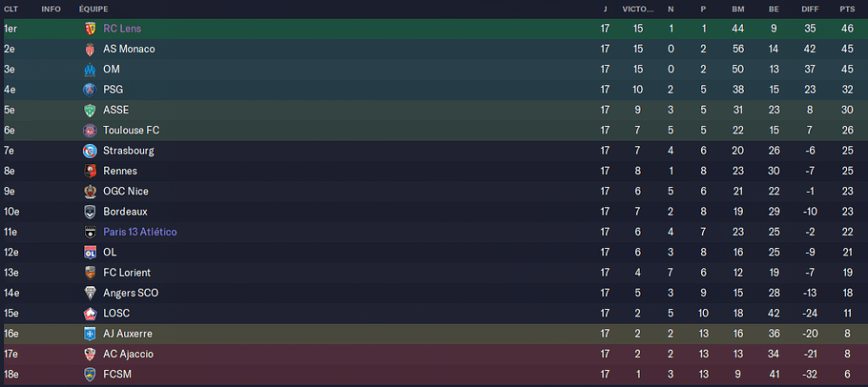
Task: Click the Strasbourg club crest icon
Action: click(90, 151)
